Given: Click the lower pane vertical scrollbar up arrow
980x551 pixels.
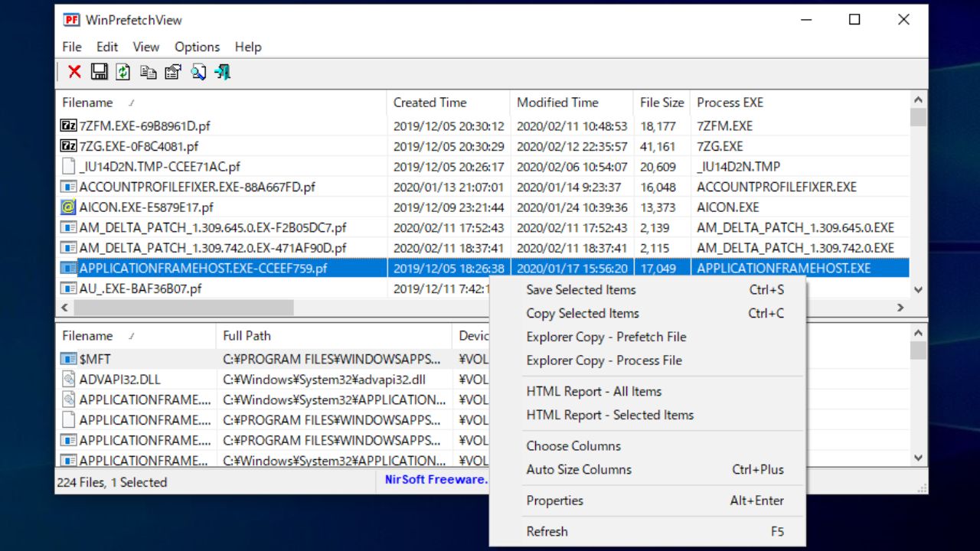Looking at the screenshot, I should pyautogui.click(x=919, y=333).
